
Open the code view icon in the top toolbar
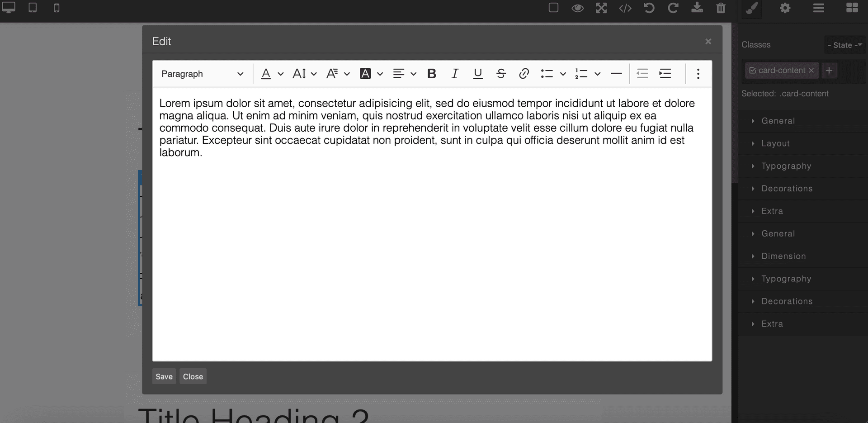[625, 8]
